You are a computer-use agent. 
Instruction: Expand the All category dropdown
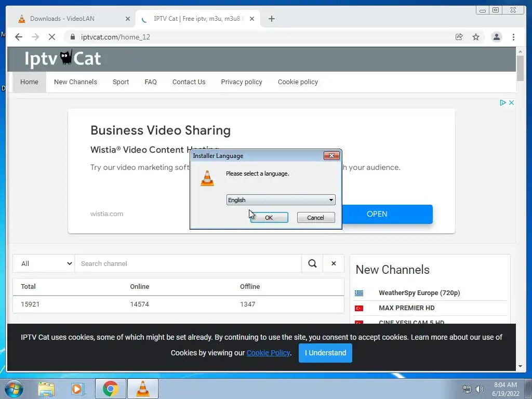[x=44, y=263]
